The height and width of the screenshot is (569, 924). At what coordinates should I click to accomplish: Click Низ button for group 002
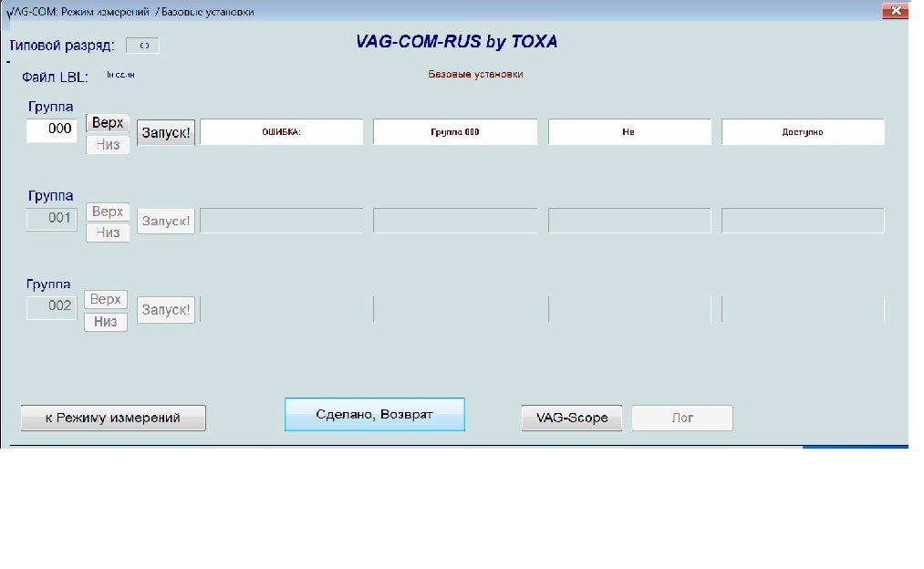[x=106, y=322]
